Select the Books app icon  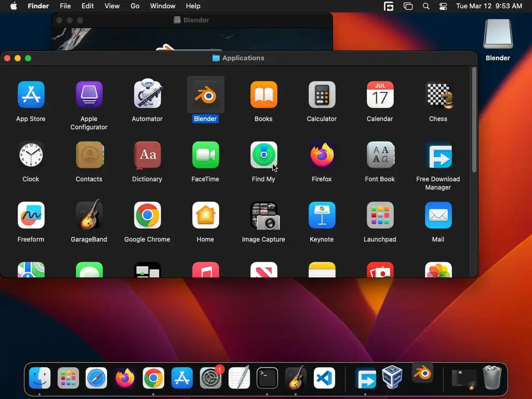[x=263, y=95]
